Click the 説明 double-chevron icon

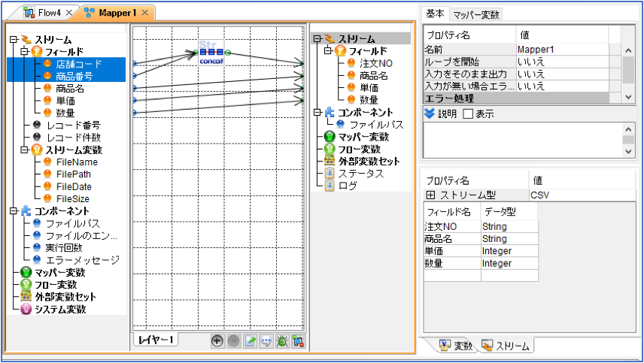(x=429, y=113)
